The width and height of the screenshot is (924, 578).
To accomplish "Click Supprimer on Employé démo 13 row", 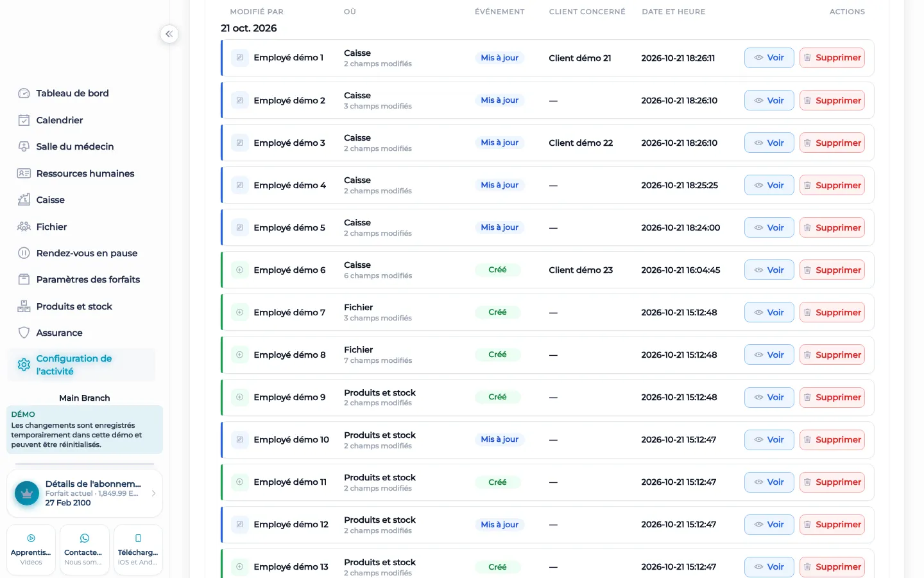I will click(x=832, y=566).
